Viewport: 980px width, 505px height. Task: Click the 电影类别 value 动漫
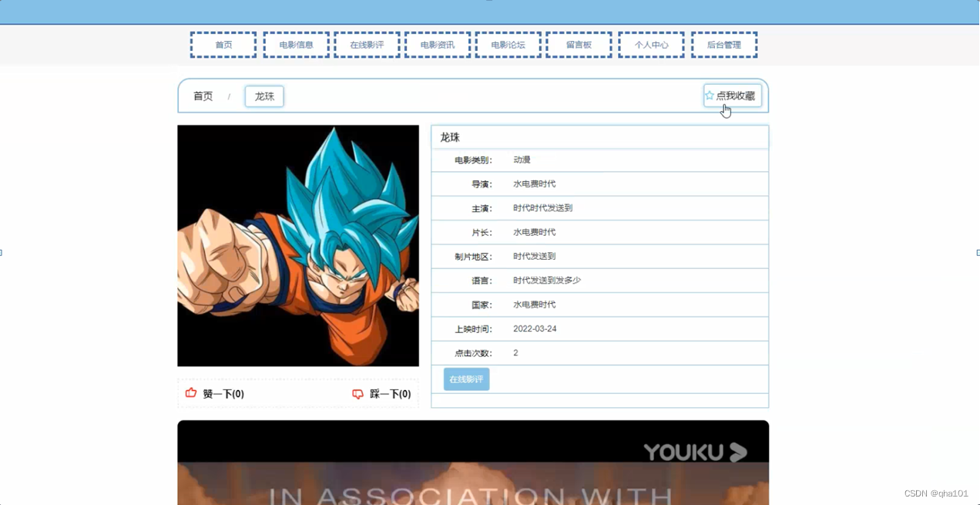tap(522, 160)
